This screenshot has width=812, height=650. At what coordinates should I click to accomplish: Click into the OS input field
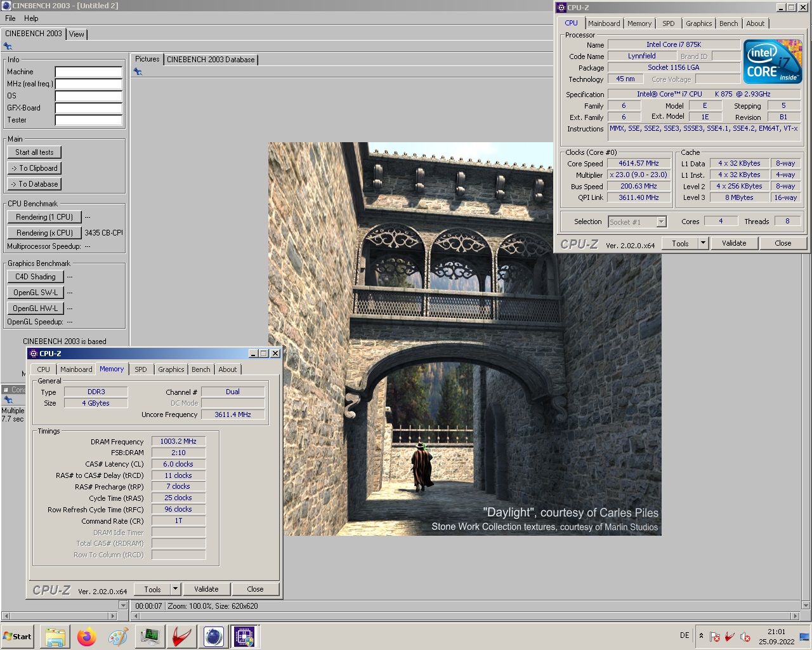point(88,96)
